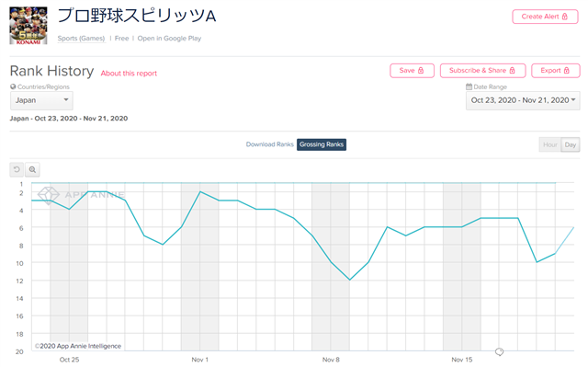The image size is (588, 367).
Task: Open the About this report link
Action: (x=129, y=74)
